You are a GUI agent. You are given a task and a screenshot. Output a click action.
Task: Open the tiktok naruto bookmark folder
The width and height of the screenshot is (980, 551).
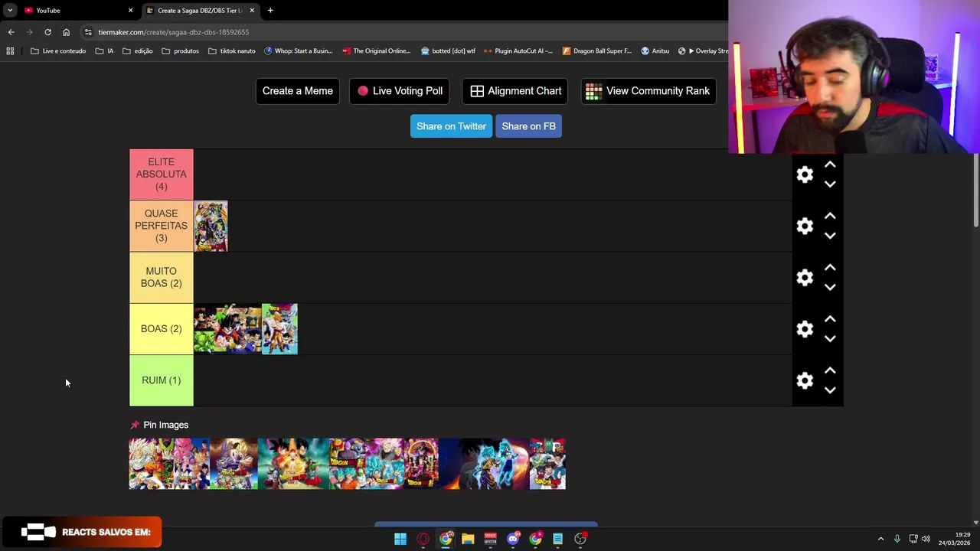232,51
